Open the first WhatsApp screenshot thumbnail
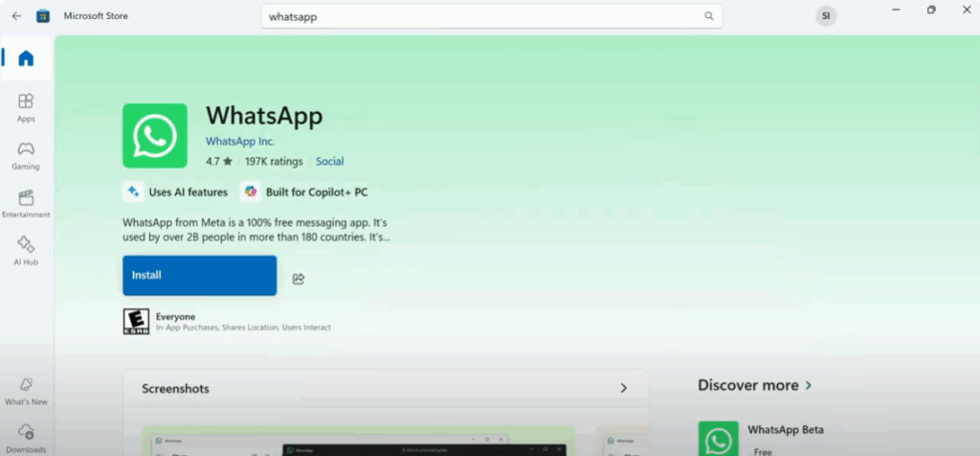The height and width of the screenshot is (456, 980). coord(358,441)
